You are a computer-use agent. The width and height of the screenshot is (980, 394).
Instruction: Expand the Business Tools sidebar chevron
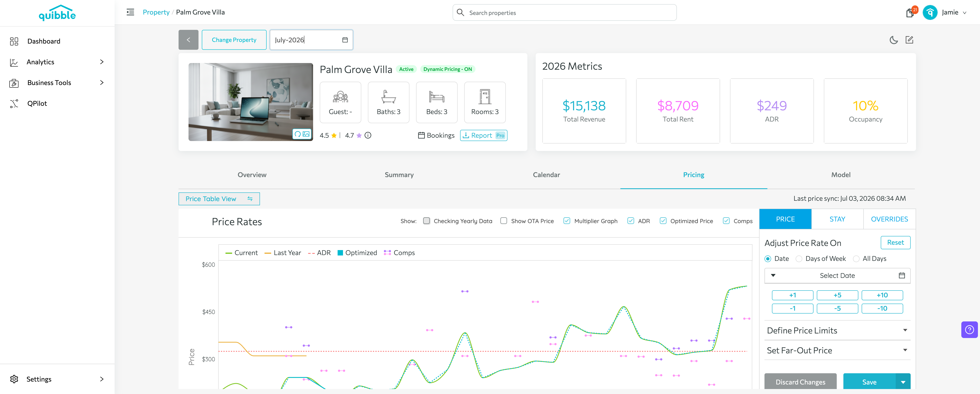point(102,83)
